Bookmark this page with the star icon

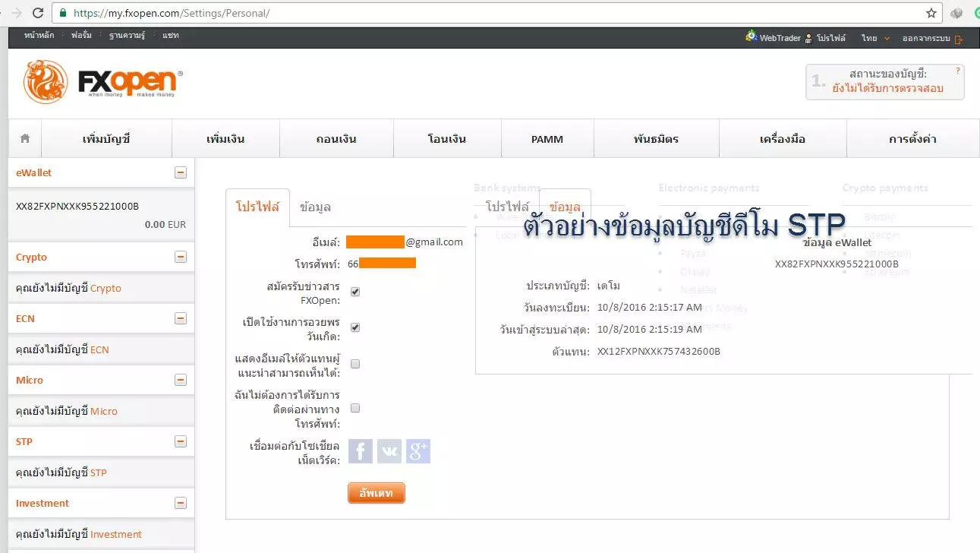[931, 13]
